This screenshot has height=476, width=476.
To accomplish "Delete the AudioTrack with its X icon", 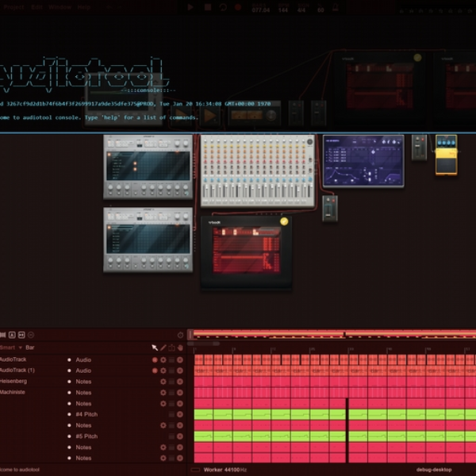I will (x=180, y=360).
